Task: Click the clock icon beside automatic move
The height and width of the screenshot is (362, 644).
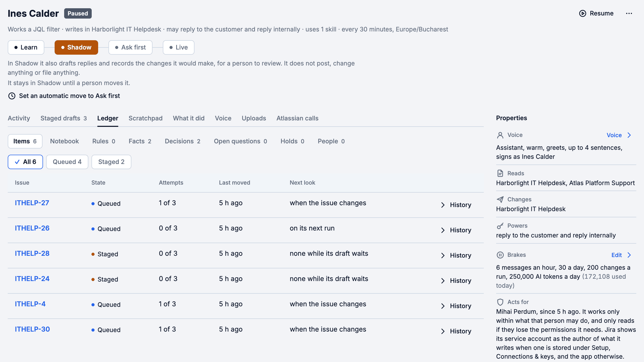Action: tap(12, 96)
